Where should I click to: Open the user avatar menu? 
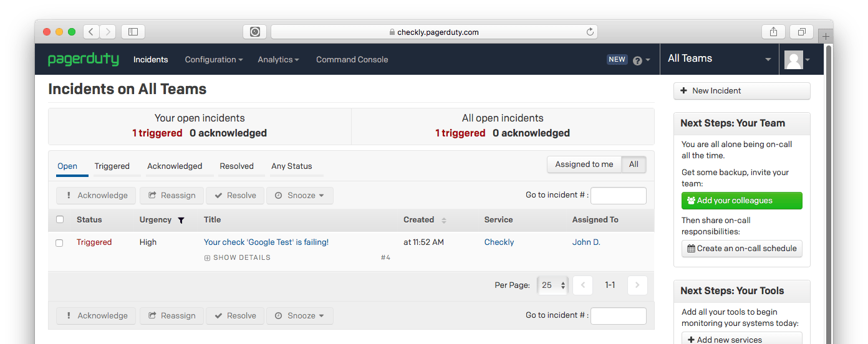[797, 60]
